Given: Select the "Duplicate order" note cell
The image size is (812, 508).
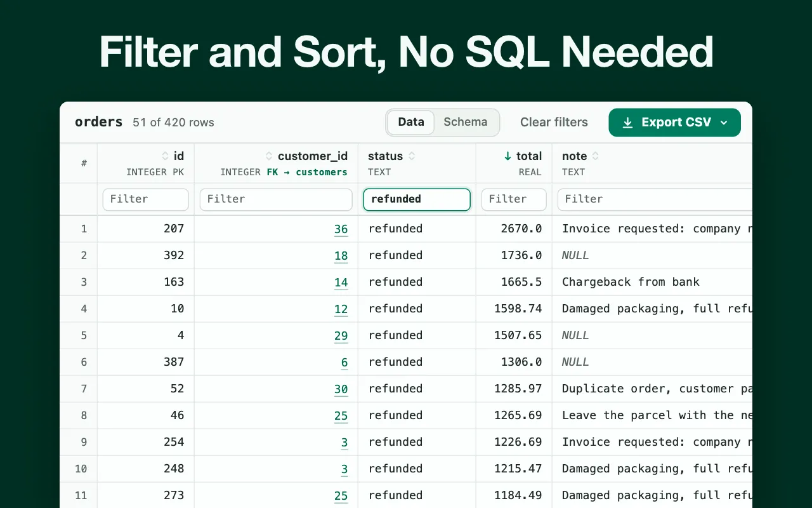Looking at the screenshot, I should point(652,389).
